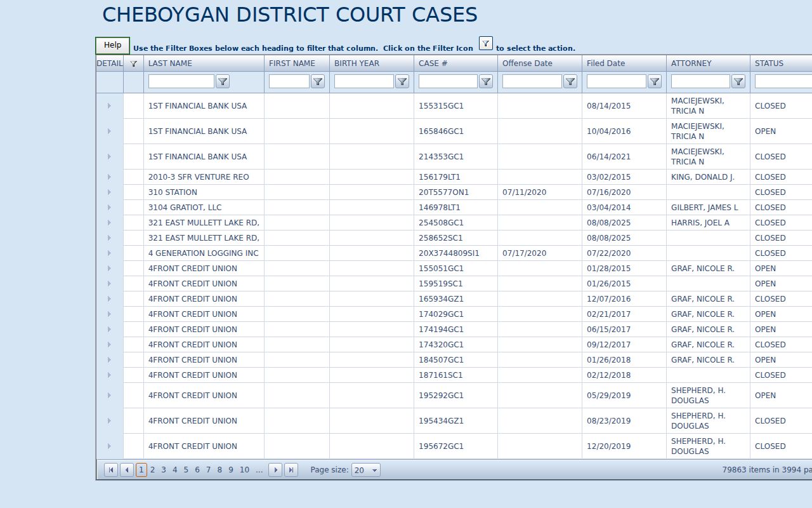This screenshot has height=508, width=812.
Task: Expand detail for case 195672GC1
Action: (x=109, y=446)
